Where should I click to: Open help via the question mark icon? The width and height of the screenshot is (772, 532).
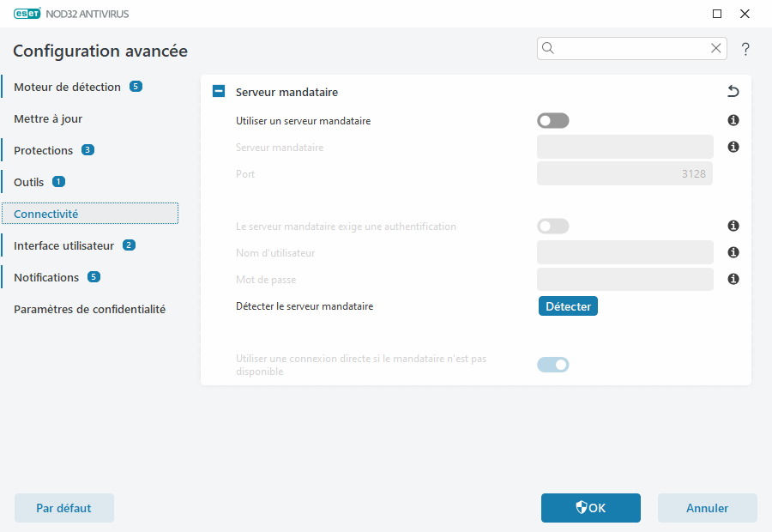[745, 49]
